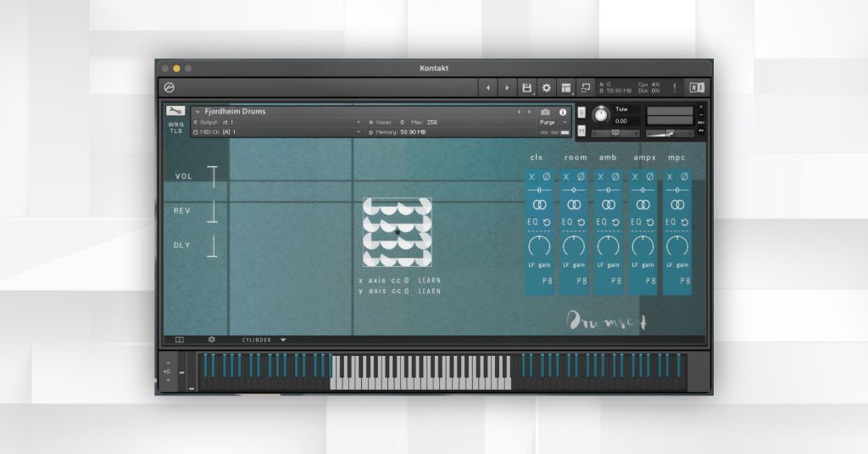
Task: Click the NI logo button
Action: coord(697,87)
